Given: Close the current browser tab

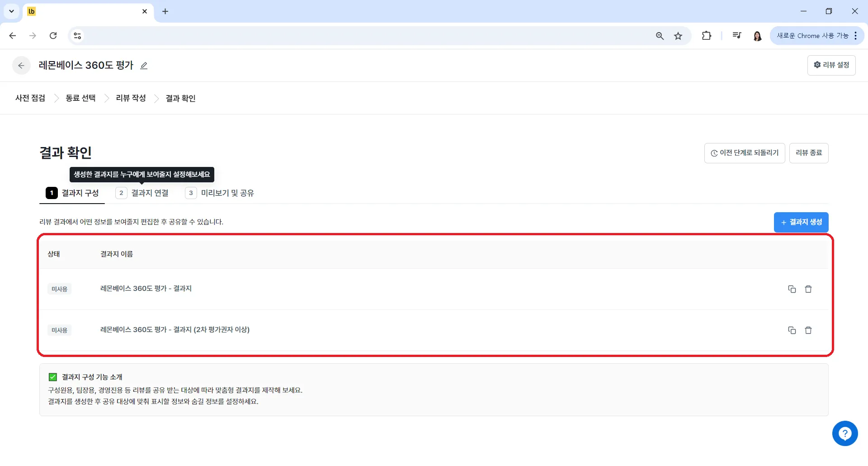Looking at the screenshot, I should [145, 11].
